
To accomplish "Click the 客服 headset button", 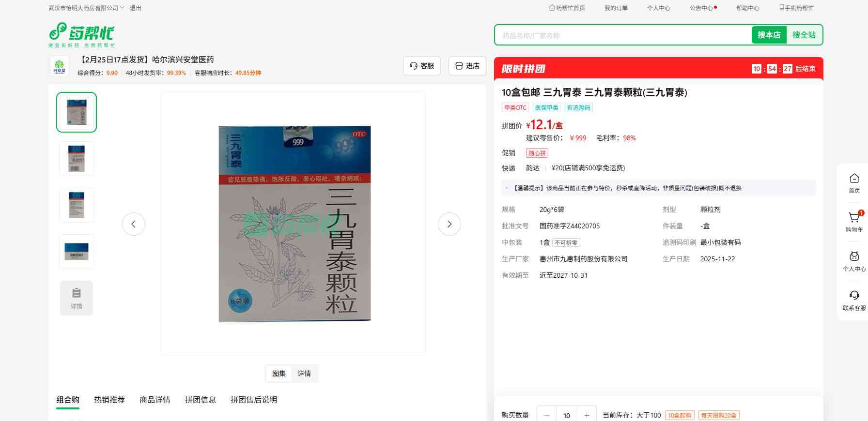I will [421, 66].
